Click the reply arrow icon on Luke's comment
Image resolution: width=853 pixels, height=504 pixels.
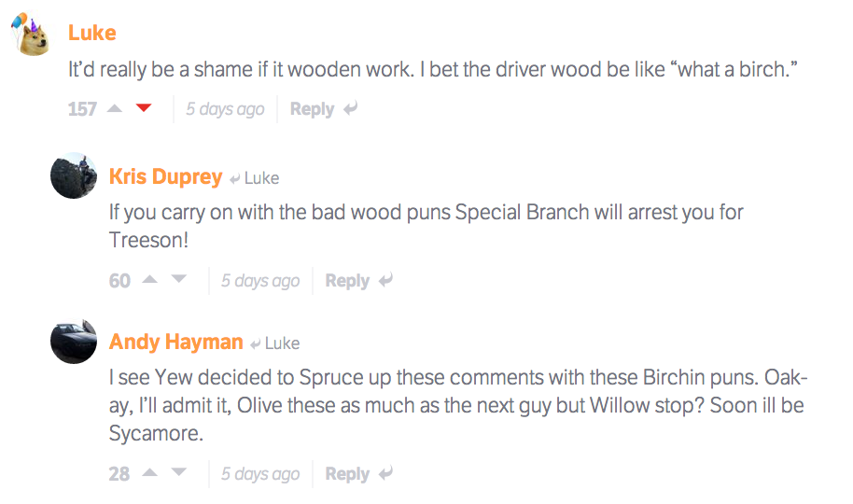pos(351,109)
